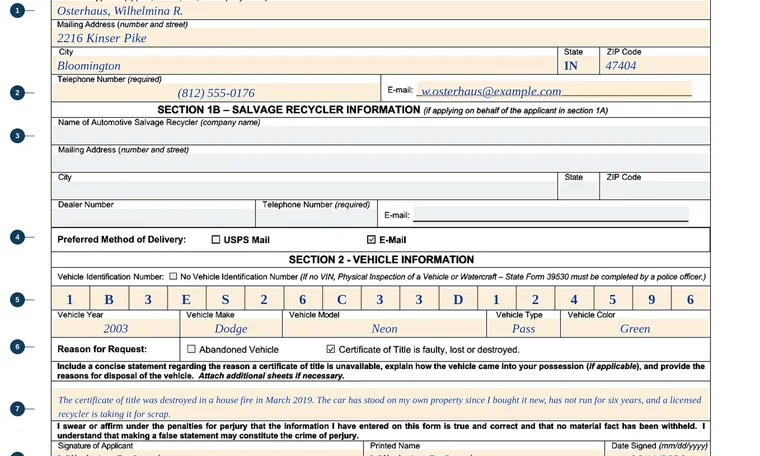Select the VIN cell containing 5
Viewport: 760px width, 456px height.
pos(613,299)
